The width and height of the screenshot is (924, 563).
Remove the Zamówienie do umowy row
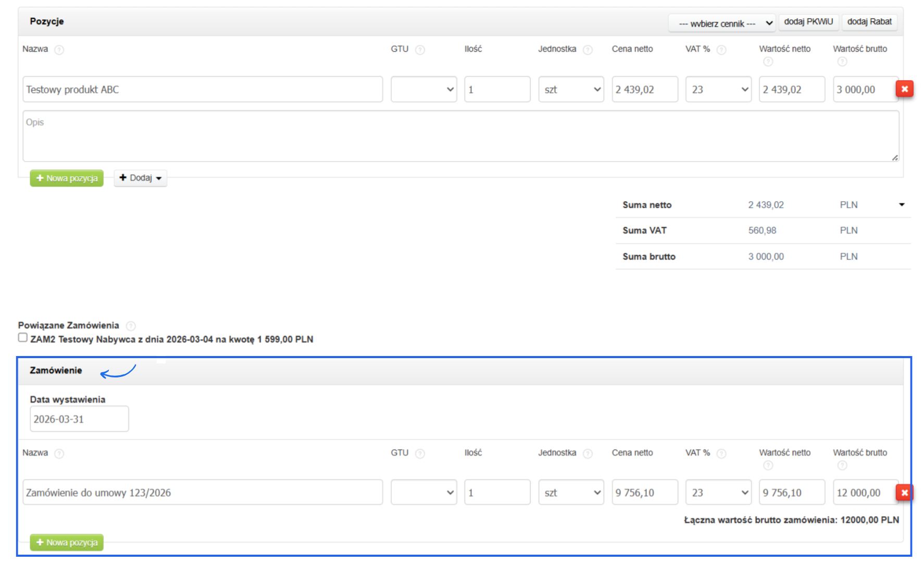pos(904,493)
